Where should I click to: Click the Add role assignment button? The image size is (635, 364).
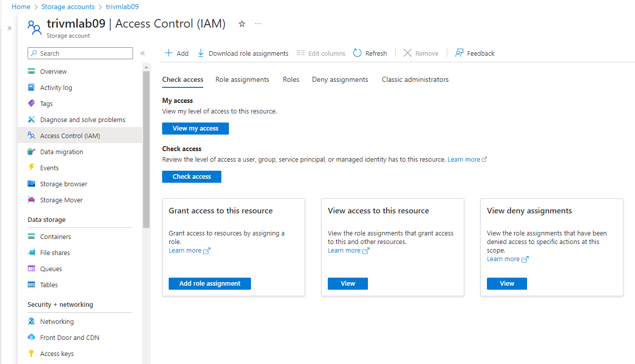209,284
